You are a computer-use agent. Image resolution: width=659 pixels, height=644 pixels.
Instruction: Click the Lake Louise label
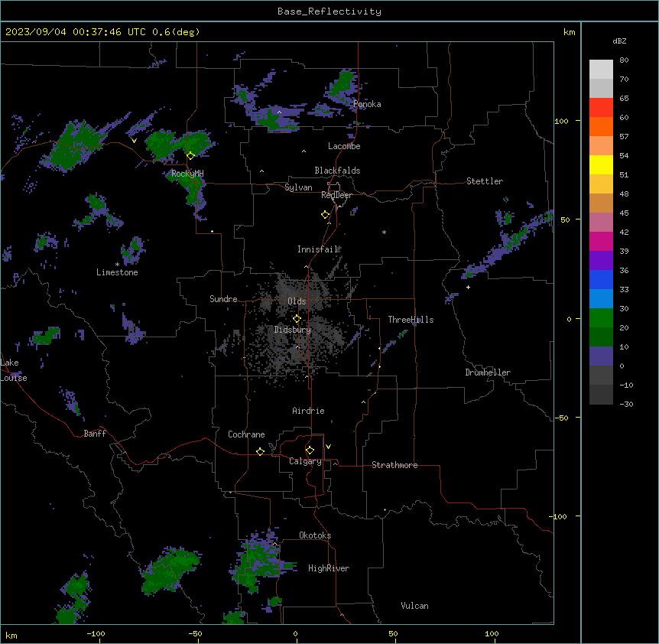pyautogui.click(x=14, y=370)
